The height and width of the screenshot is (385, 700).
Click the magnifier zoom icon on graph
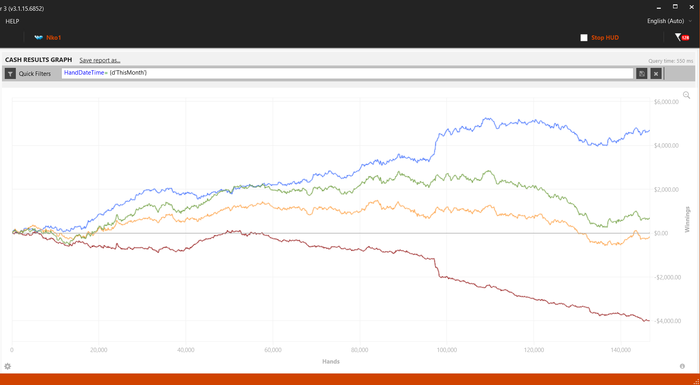point(687,95)
